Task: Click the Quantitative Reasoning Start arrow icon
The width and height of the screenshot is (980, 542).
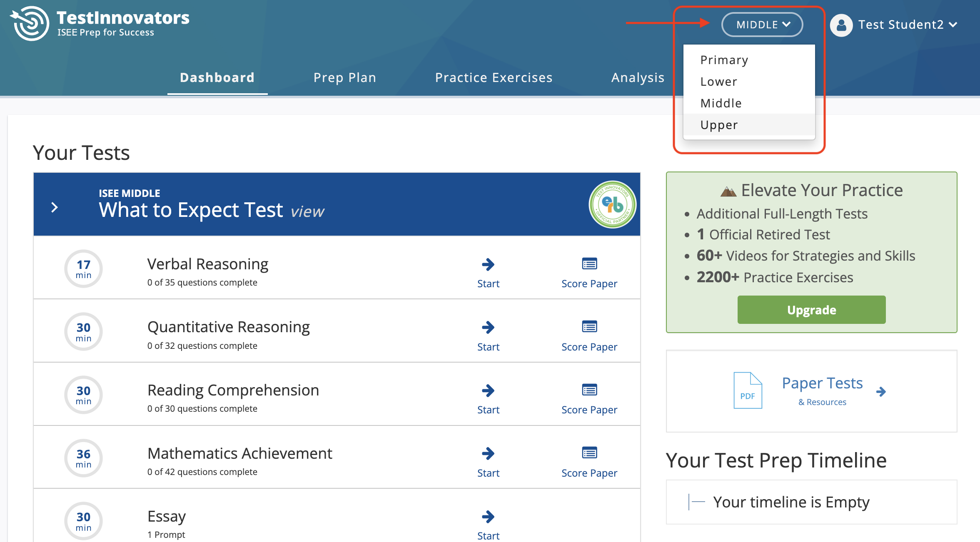Action: coord(488,327)
